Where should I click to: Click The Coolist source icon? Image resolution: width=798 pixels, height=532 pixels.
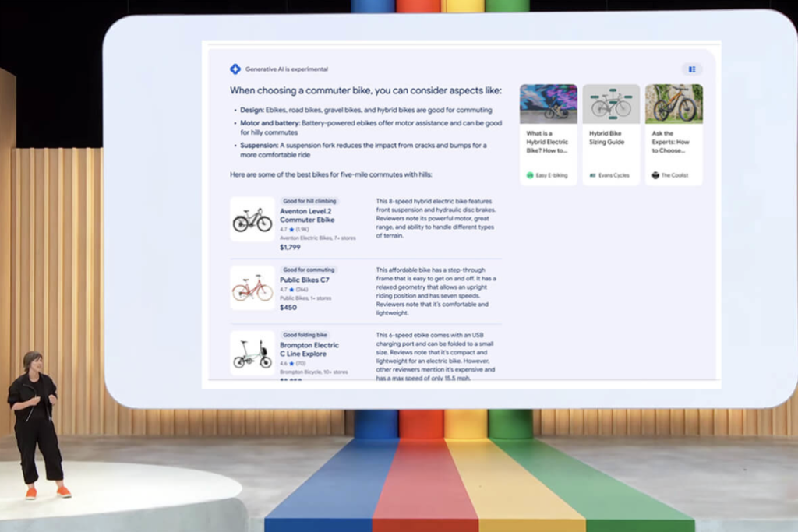pyautogui.click(x=655, y=175)
